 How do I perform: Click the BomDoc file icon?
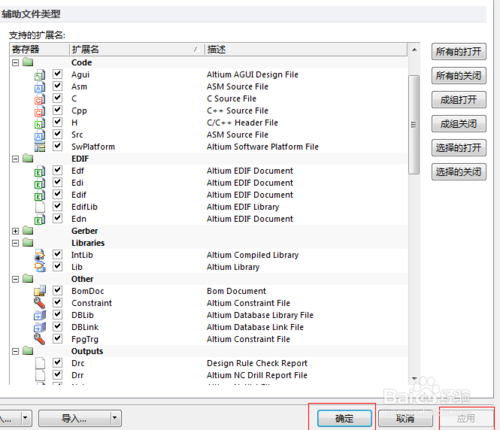(40, 291)
